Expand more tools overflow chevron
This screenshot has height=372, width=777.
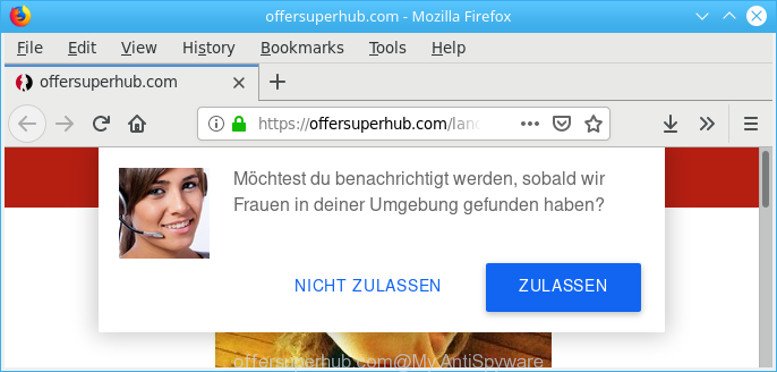[x=707, y=124]
